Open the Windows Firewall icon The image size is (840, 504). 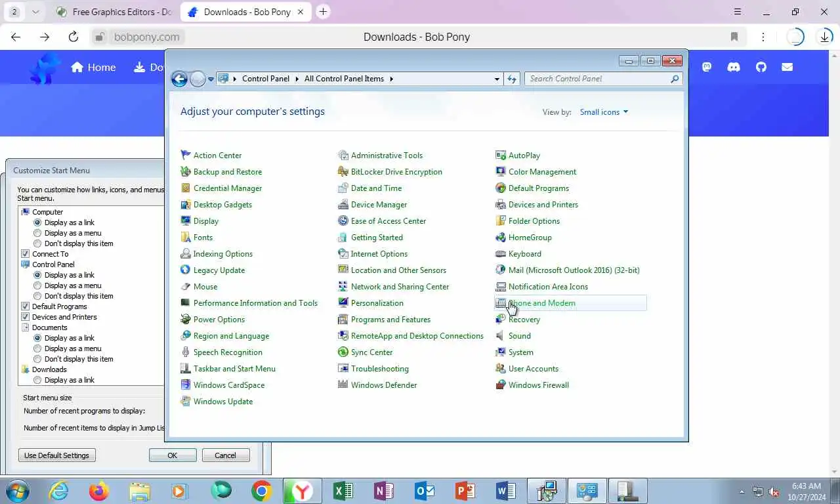coord(501,385)
